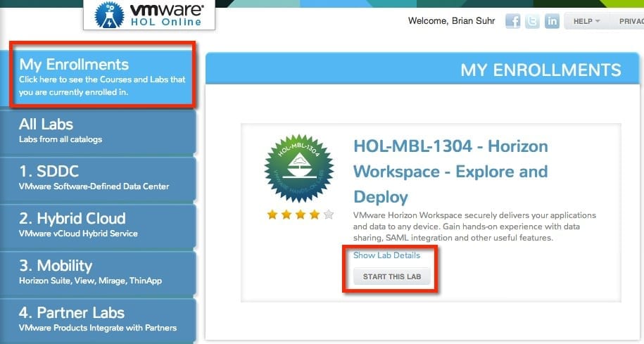Open the 2. Hybrid Cloud catalog
The height and width of the screenshot is (344, 644).
click(x=98, y=226)
